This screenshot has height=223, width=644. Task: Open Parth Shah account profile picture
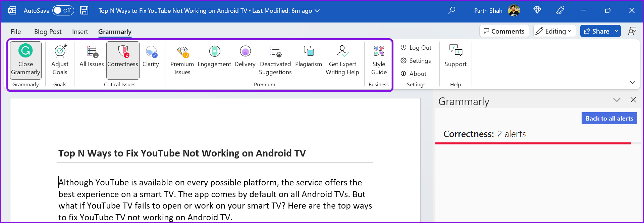[x=514, y=11]
